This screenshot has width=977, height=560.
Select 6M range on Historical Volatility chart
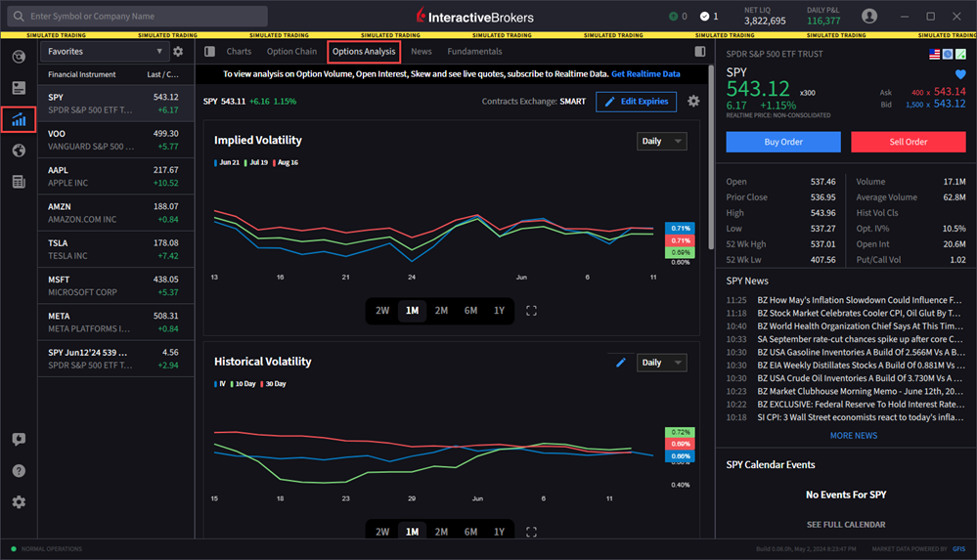coord(470,532)
